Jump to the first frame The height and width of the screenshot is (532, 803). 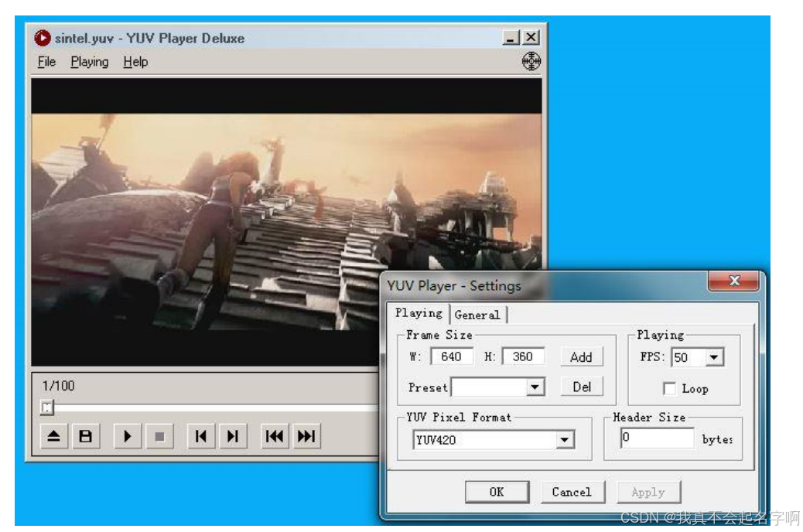click(x=275, y=436)
